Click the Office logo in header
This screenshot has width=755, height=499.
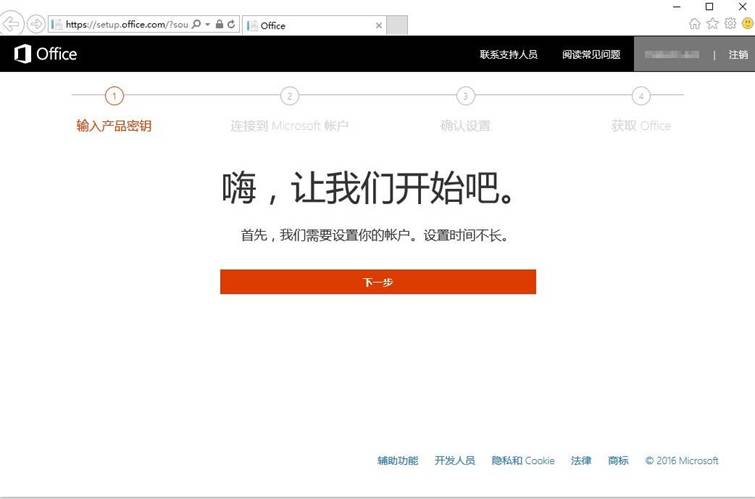pos(45,54)
